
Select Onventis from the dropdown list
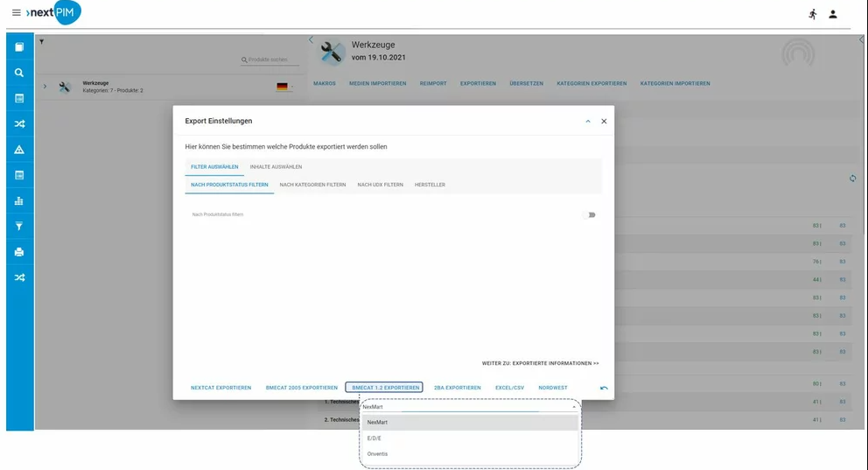click(470, 454)
